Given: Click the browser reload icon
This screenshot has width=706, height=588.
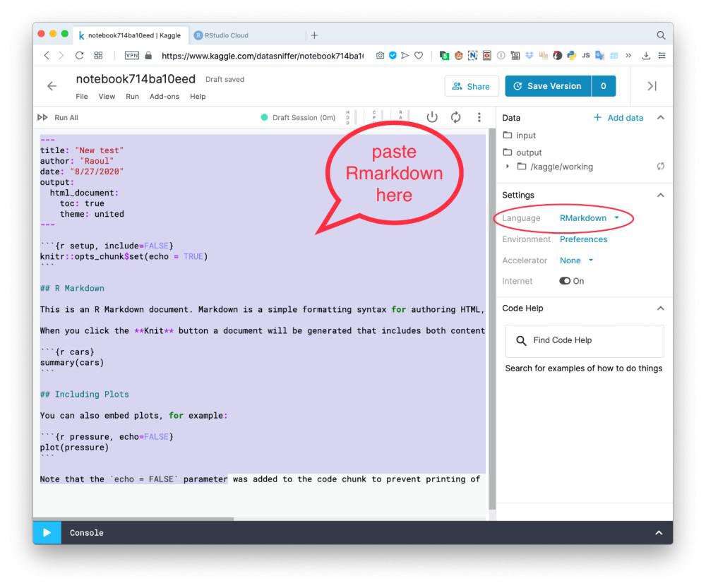Looking at the screenshot, I should coord(80,55).
